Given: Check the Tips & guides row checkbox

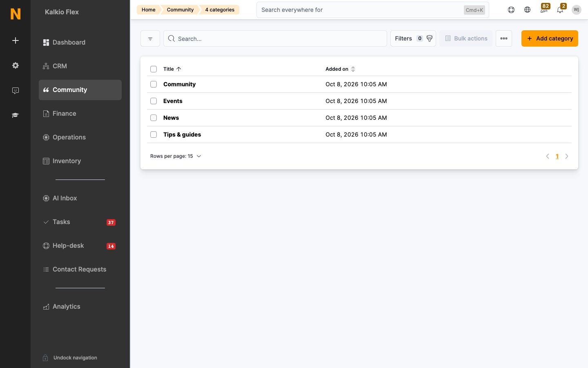Looking at the screenshot, I should click(154, 135).
